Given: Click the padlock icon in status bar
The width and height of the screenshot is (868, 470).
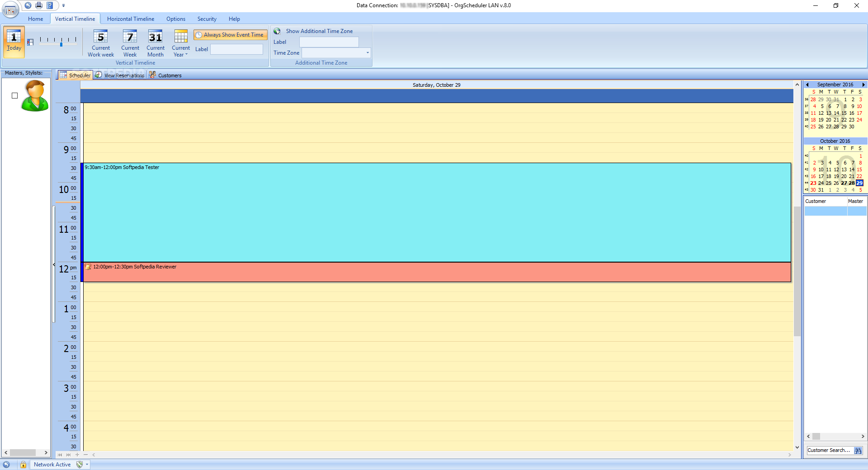Looking at the screenshot, I should coord(23,465).
